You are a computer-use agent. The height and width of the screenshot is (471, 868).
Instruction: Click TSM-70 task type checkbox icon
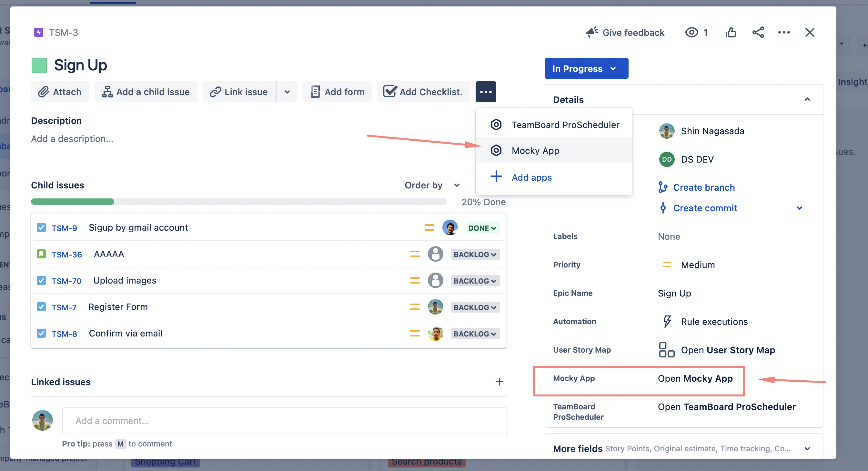(41, 280)
